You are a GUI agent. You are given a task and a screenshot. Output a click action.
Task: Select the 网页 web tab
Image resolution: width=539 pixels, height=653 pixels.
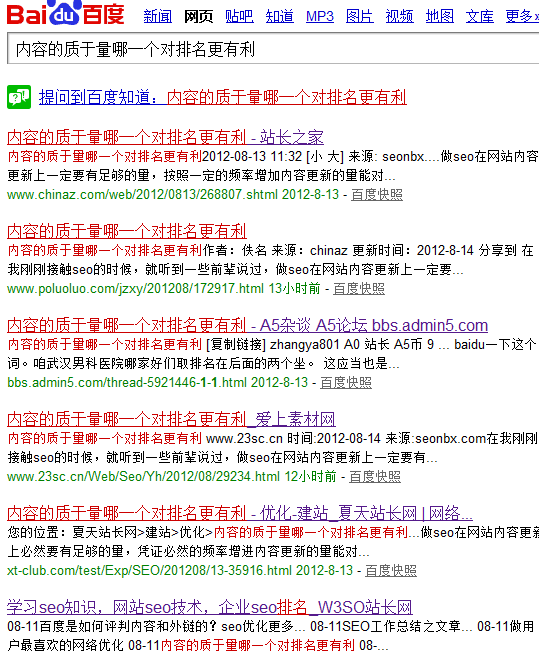(x=198, y=16)
